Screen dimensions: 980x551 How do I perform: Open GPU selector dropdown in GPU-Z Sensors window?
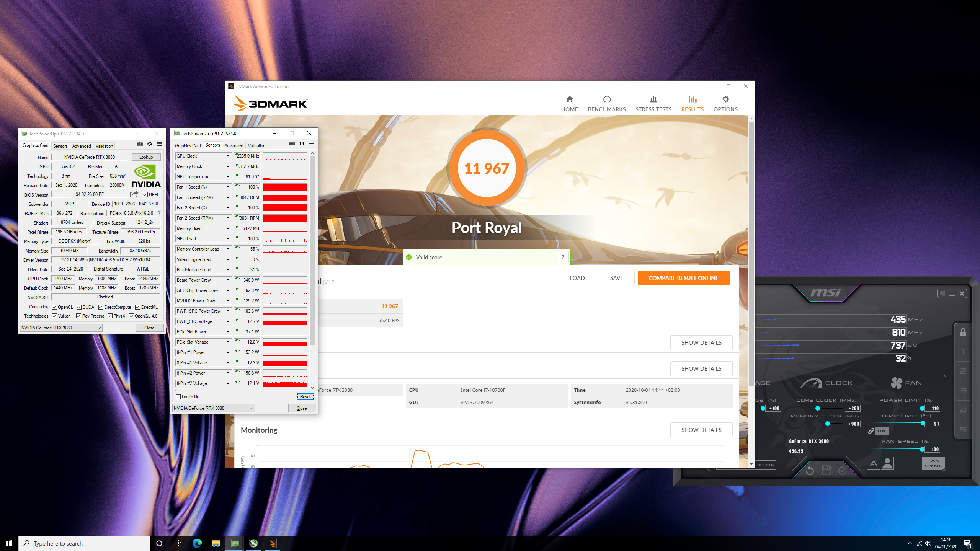213,408
